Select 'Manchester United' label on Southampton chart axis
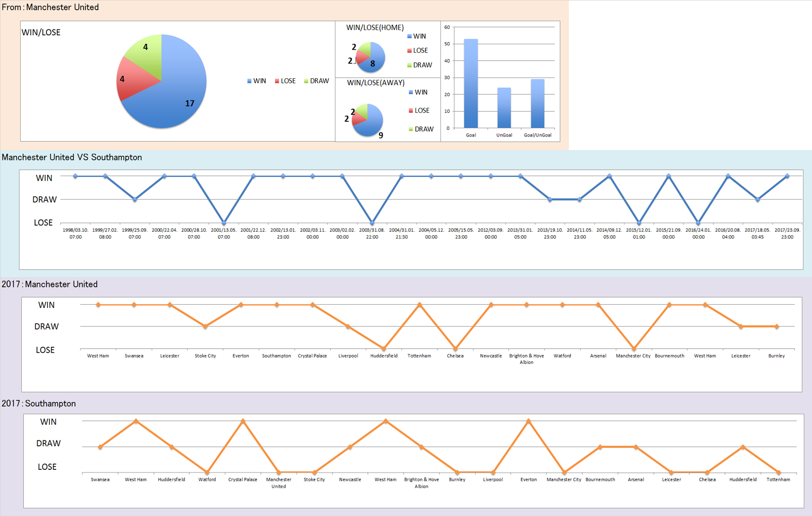Screen dimensions: 812x516 pos(279,483)
